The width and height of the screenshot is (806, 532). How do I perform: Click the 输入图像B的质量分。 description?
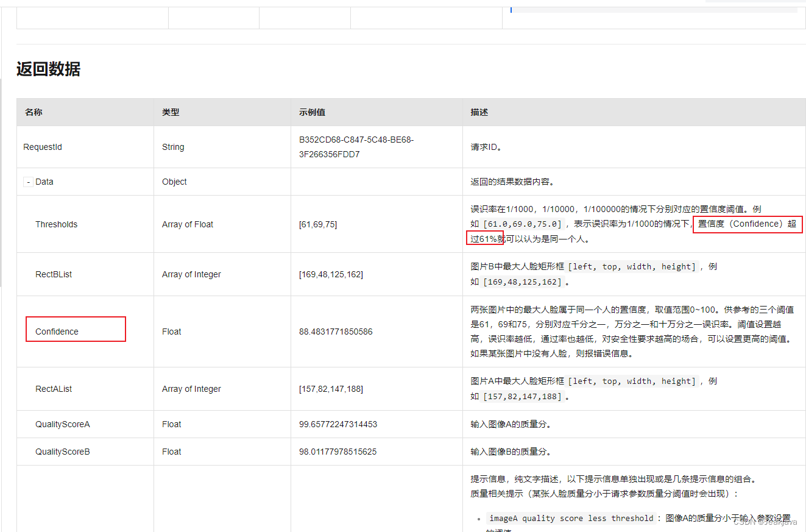pos(511,452)
